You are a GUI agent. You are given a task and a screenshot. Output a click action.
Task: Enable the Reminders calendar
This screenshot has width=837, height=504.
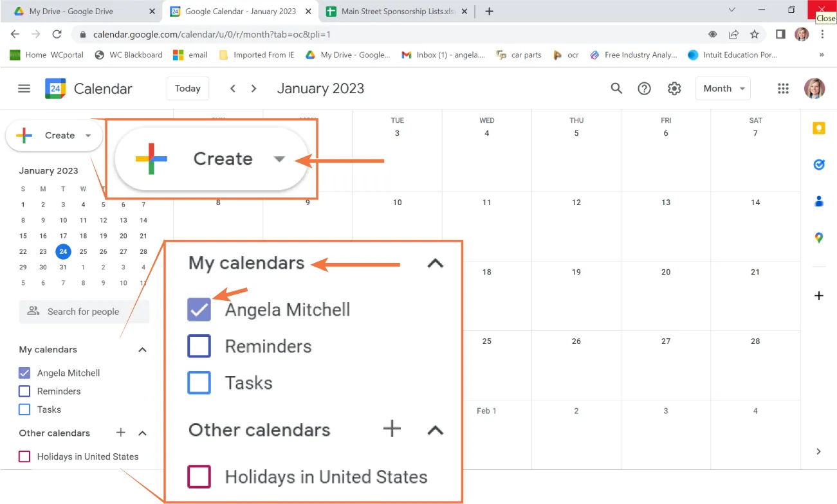point(23,391)
